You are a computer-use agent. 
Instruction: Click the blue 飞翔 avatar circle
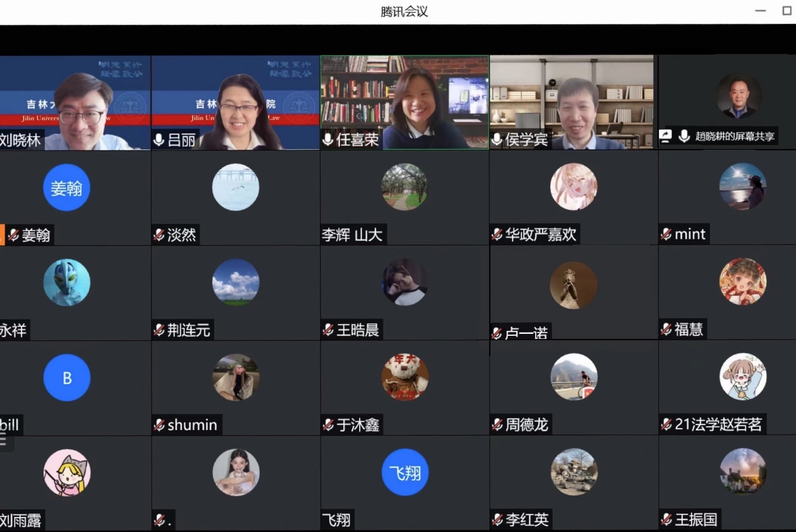click(405, 472)
